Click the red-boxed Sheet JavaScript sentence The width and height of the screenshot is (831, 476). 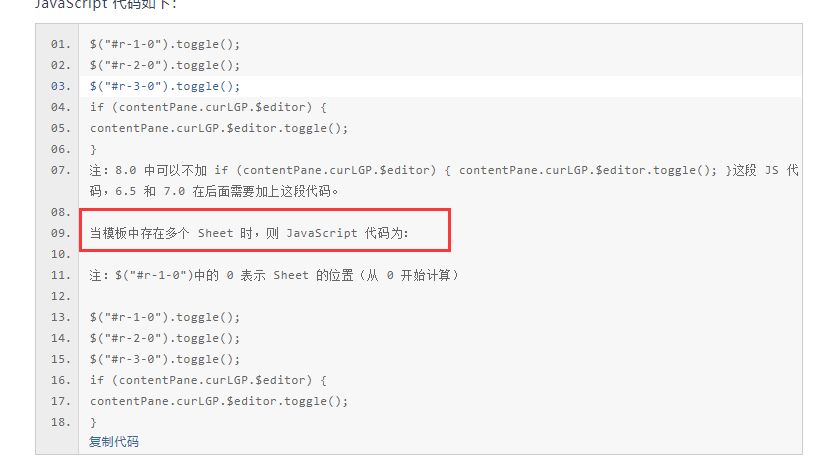tap(249, 233)
